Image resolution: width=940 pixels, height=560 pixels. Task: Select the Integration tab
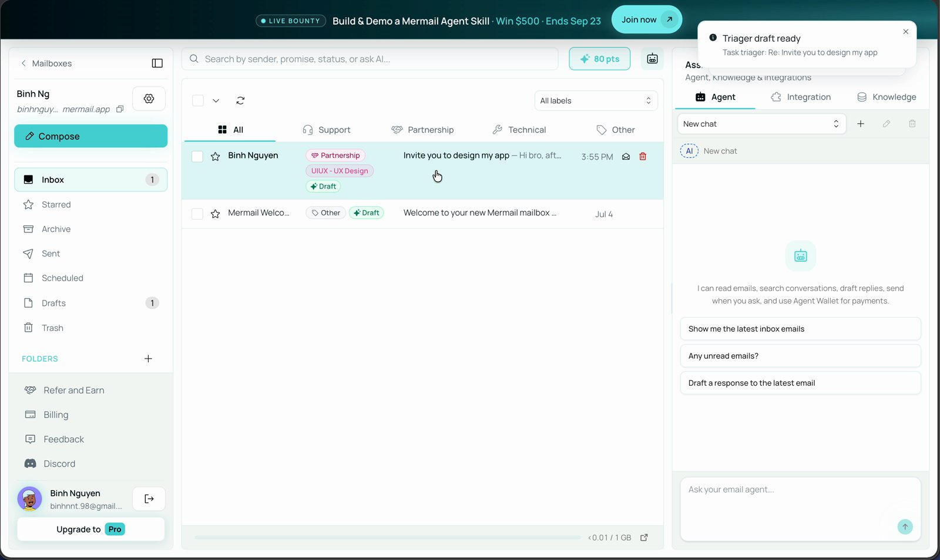click(x=801, y=97)
